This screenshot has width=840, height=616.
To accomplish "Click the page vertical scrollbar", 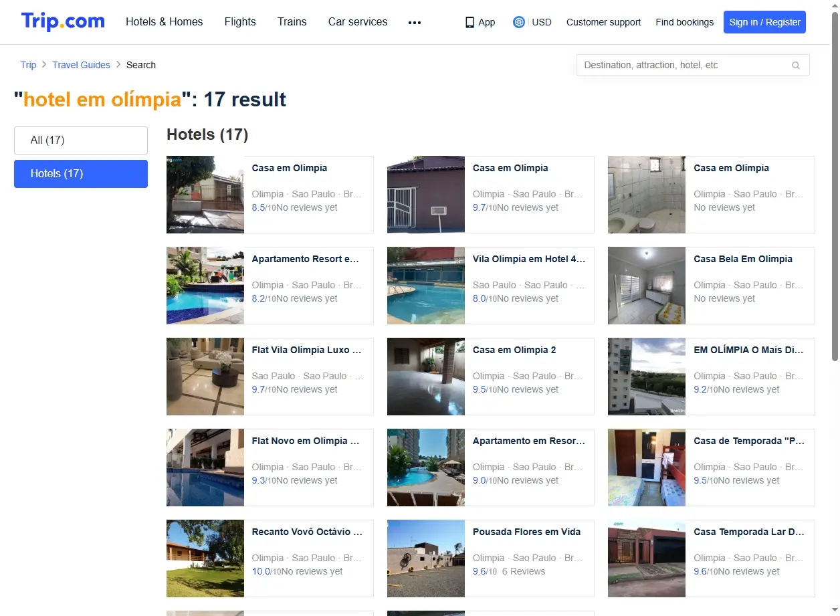I will [834, 187].
